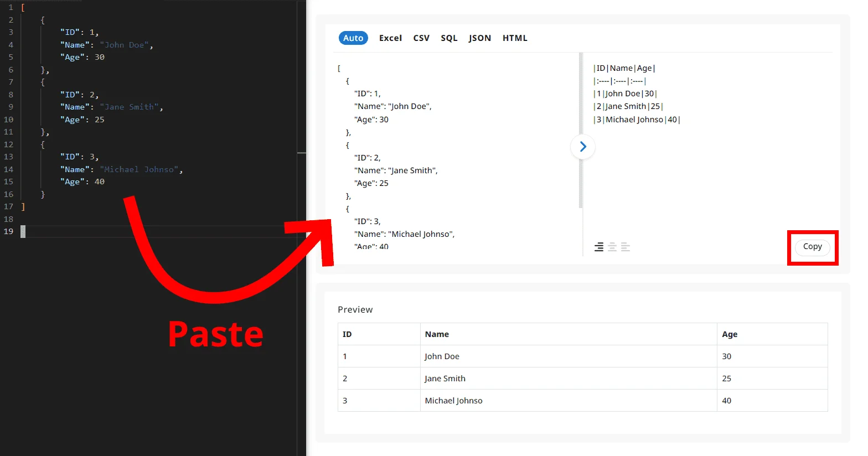The image size is (868, 456).
Task: Click "Age": 30 in the code editor
Action: pyautogui.click(x=82, y=57)
